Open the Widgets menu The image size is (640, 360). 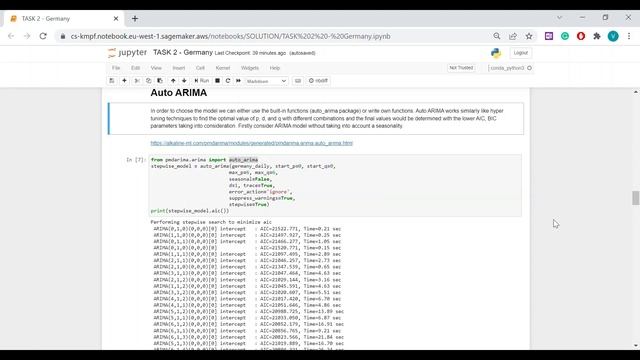point(250,68)
